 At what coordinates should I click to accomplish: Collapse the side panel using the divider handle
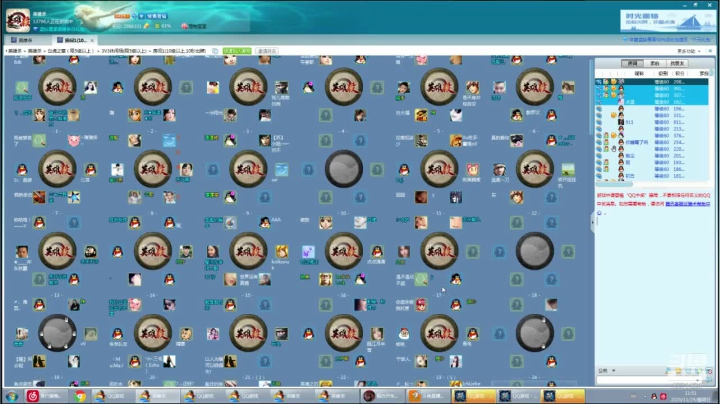tap(592, 222)
